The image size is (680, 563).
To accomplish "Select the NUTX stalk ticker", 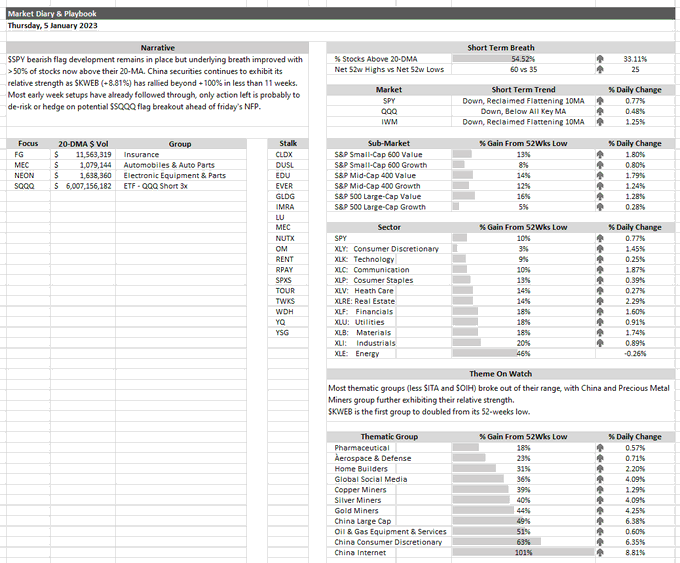I will (x=288, y=238).
